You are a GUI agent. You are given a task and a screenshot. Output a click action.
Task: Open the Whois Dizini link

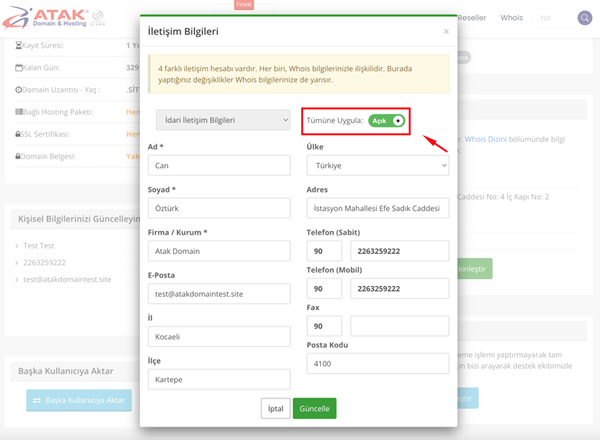click(486, 139)
